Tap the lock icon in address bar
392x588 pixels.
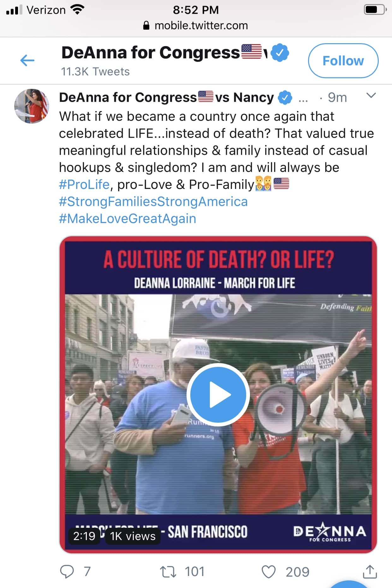coord(146,26)
